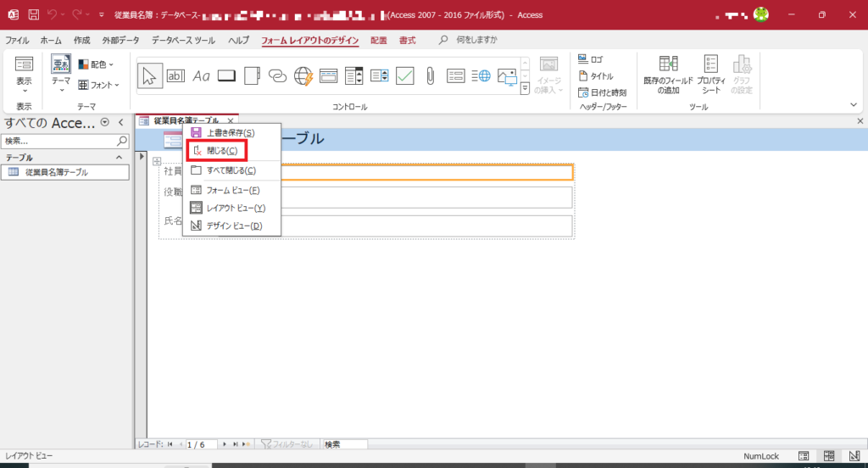This screenshot has height=468, width=868.
Task: Select the attachment paperclip control
Action: [x=430, y=75]
